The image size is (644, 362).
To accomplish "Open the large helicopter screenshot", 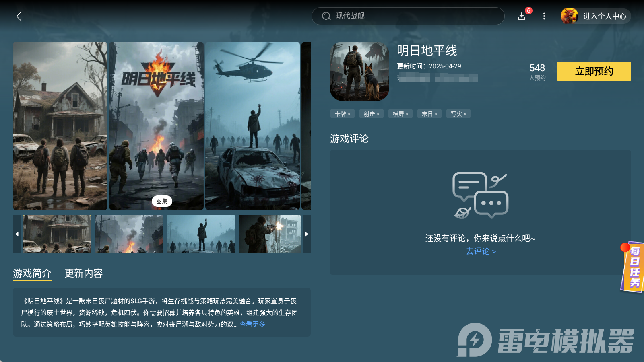I will [252, 126].
